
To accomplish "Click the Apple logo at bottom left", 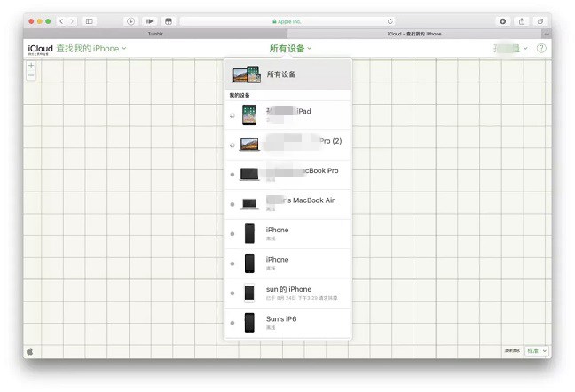I will (x=29, y=351).
